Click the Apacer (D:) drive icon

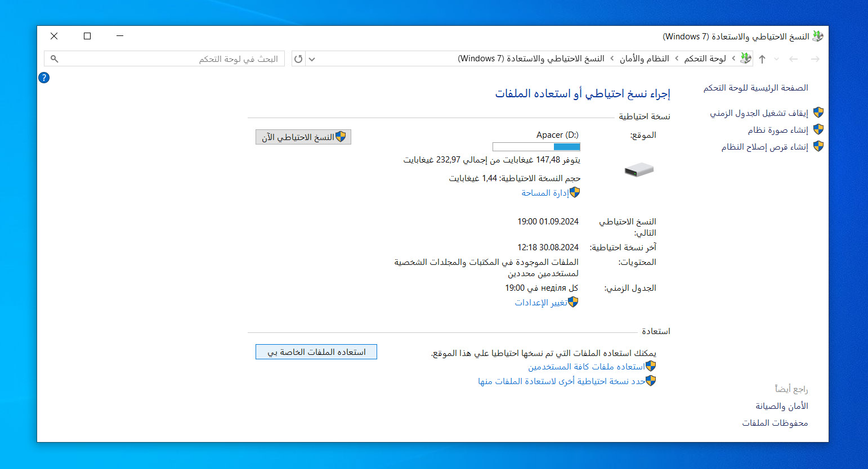(639, 169)
